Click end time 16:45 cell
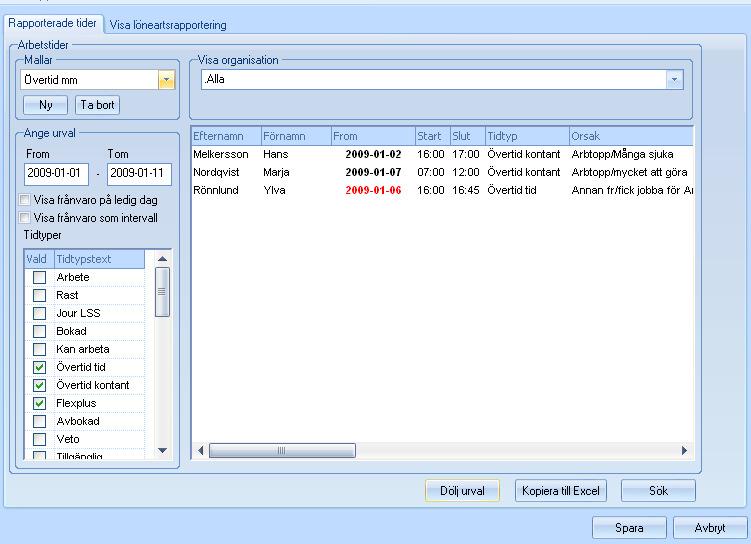 click(x=466, y=190)
